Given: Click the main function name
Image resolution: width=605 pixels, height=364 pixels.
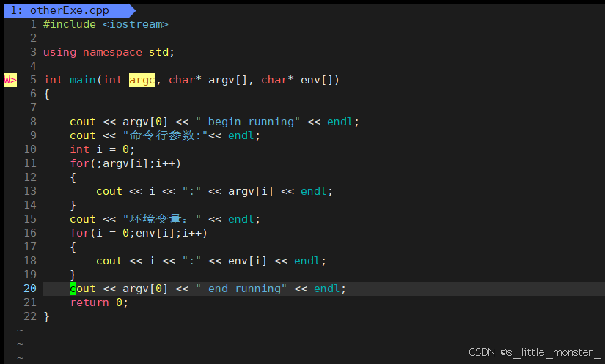Looking at the screenshot, I should coord(83,80).
